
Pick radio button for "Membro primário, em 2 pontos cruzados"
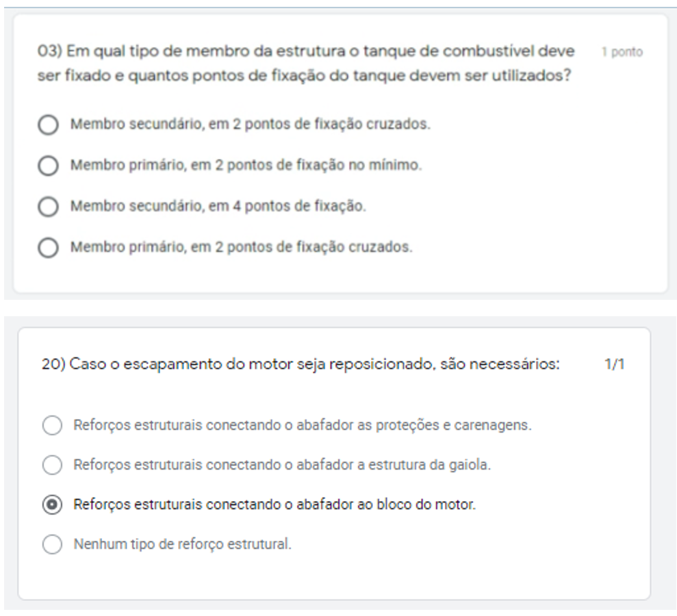click(48, 247)
